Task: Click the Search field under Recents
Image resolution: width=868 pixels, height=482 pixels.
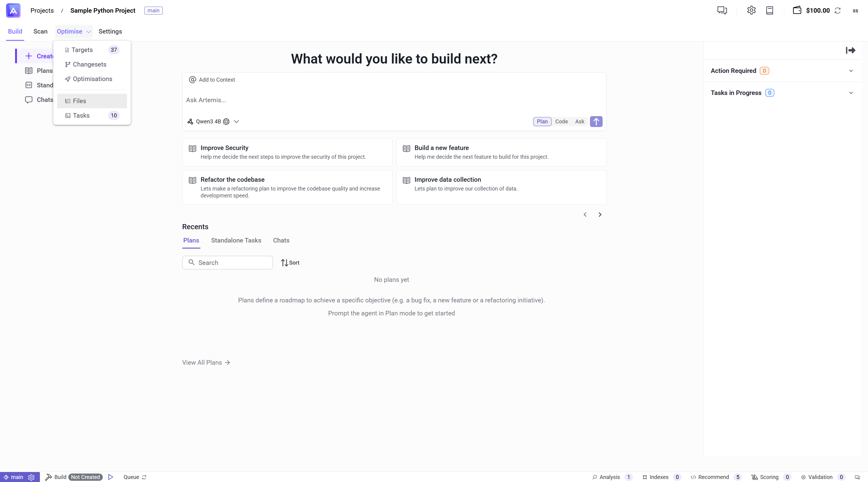Action: (228, 262)
